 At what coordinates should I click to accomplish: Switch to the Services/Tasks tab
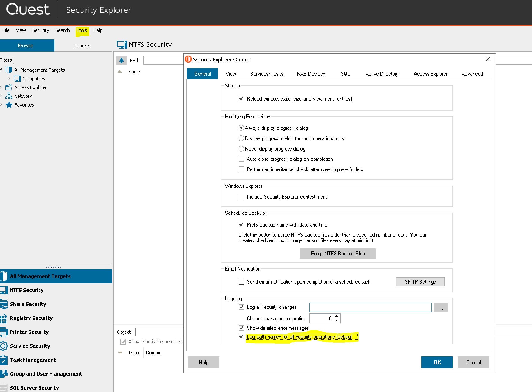tap(267, 74)
